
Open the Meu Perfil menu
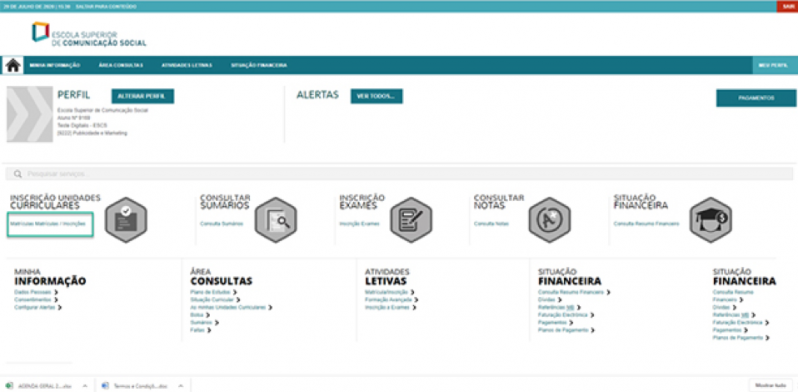(x=775, y=66)
